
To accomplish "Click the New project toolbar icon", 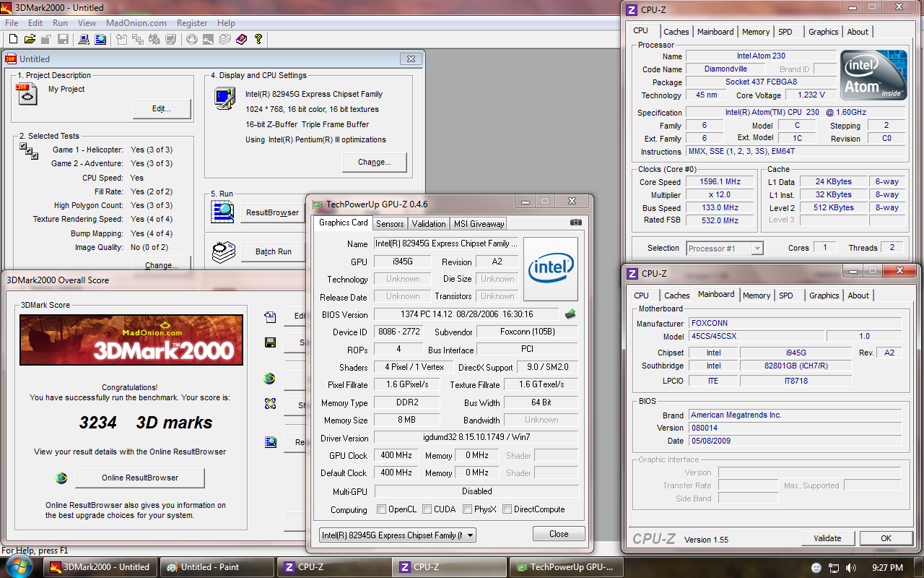I will point(13,39).
